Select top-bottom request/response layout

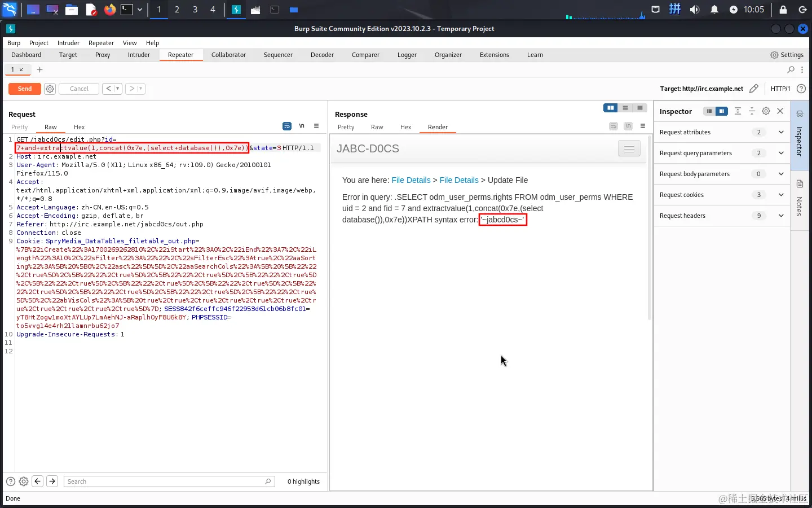coord(625,108)
